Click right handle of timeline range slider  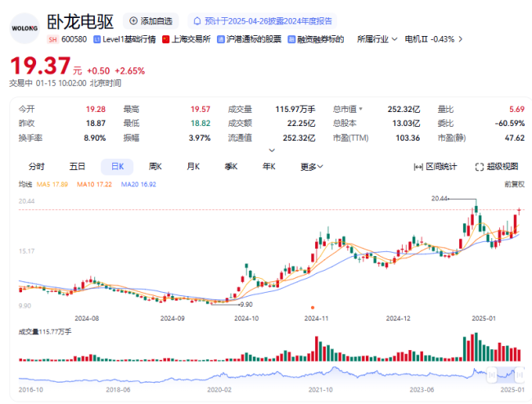pyautogui.click(x=519, y=375)
